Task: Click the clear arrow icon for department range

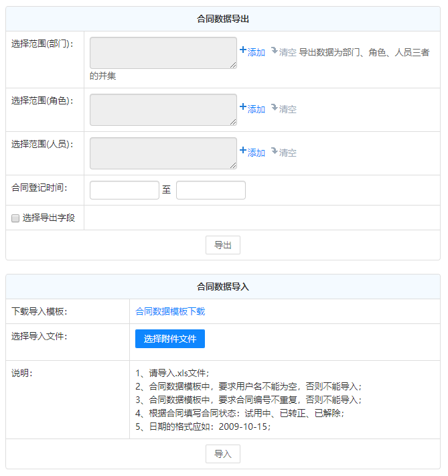Action: point(274,51)
